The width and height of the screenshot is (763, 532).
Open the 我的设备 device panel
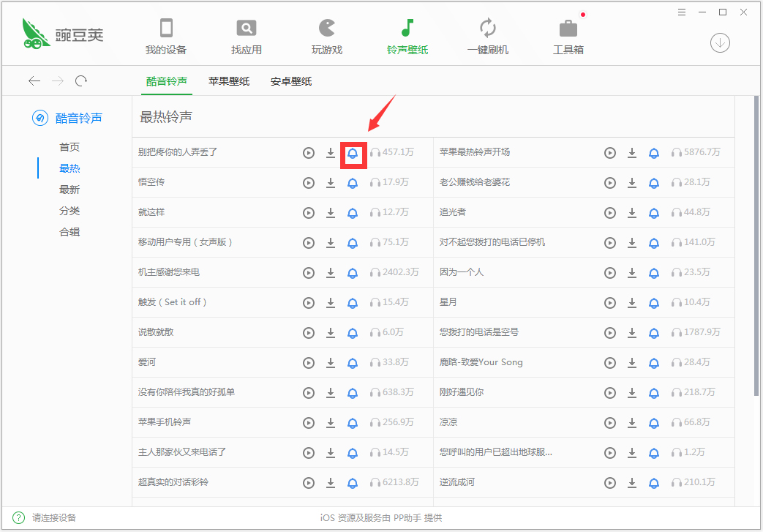tap(166, 34)
